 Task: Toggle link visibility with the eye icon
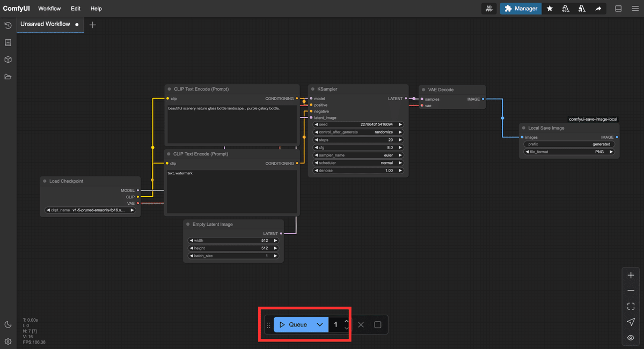pos(631,338)
